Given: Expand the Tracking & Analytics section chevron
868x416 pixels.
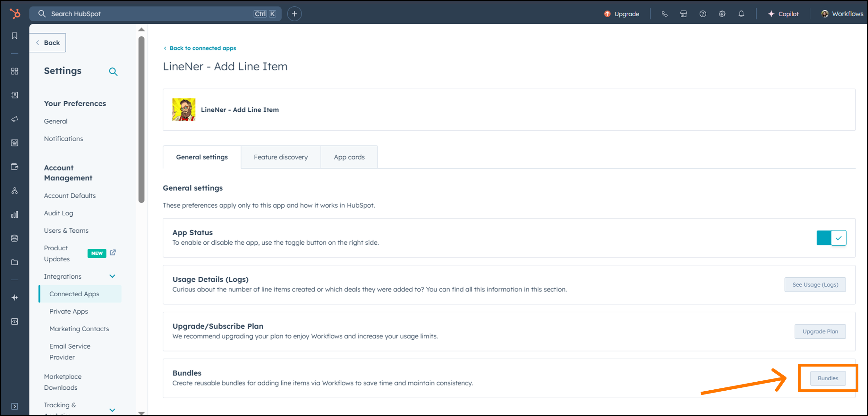Looking at the screenshot, I should coord(112,410).
